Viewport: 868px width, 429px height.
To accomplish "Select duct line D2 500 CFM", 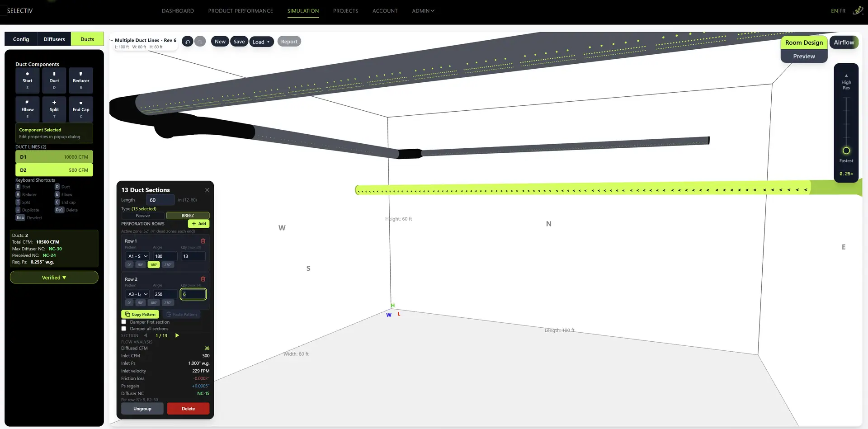I will click(x=54, y=170).
